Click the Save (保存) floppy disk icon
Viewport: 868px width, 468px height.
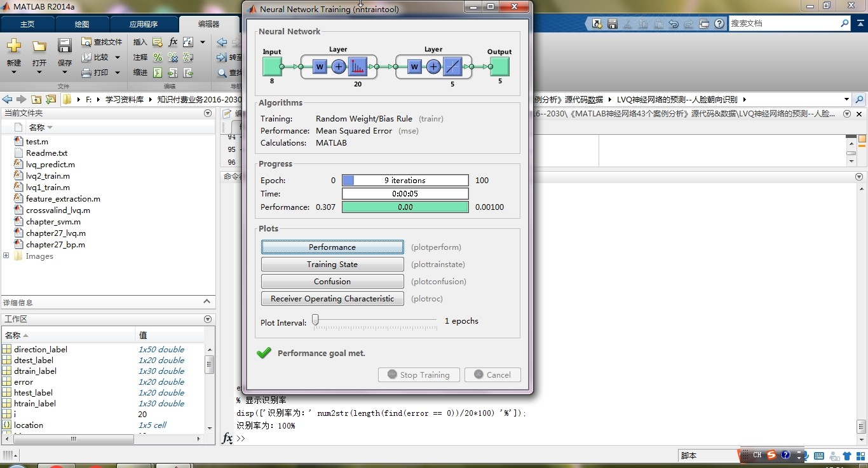point(65,46)
